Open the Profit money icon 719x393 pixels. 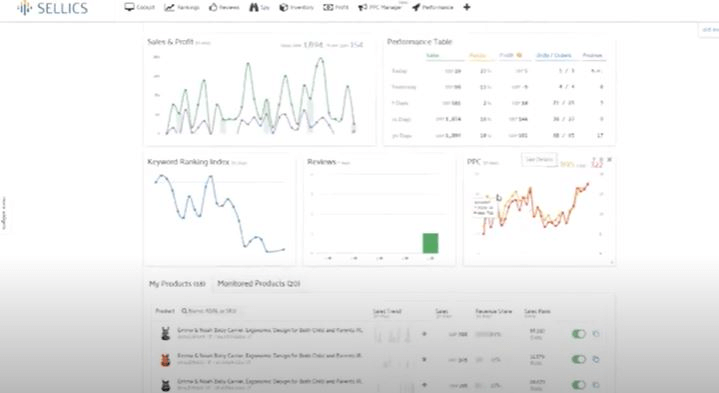coord(328,7)
